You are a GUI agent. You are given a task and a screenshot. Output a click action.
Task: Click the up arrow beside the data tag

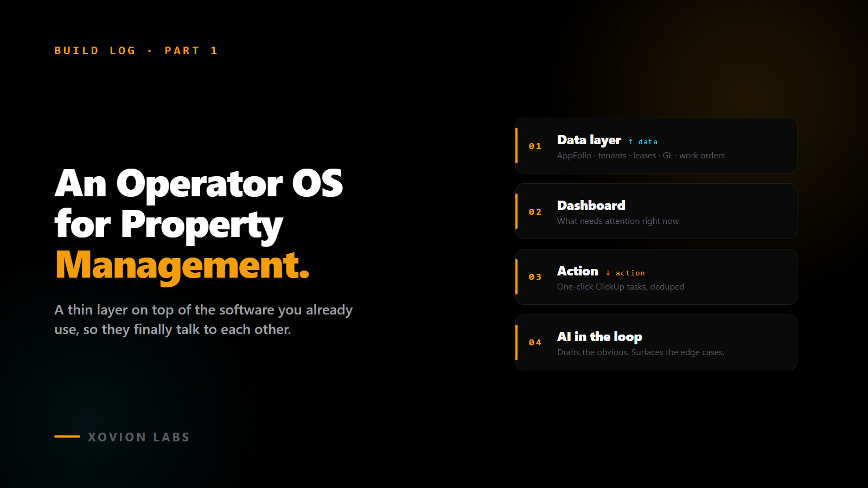(x=631, y=142)
